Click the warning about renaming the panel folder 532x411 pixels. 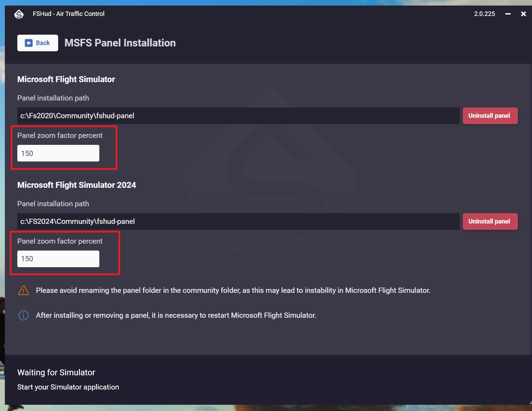tap(233, 290)
